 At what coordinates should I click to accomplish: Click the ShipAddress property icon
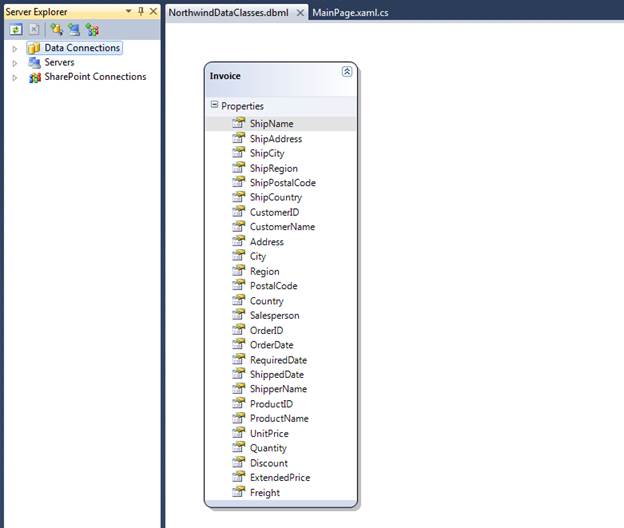(239, 138)
